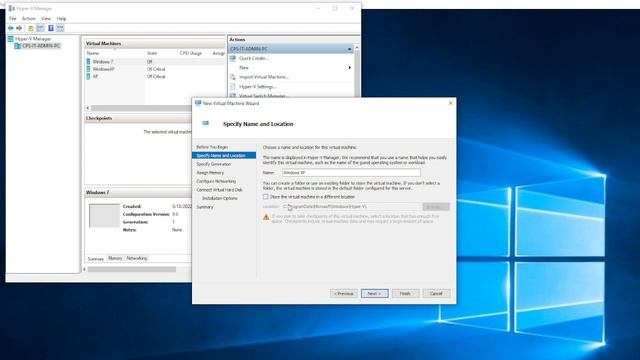Click the 'Off' state of Windows 7
Screen dimensions: 640x360
coord(149,62)
